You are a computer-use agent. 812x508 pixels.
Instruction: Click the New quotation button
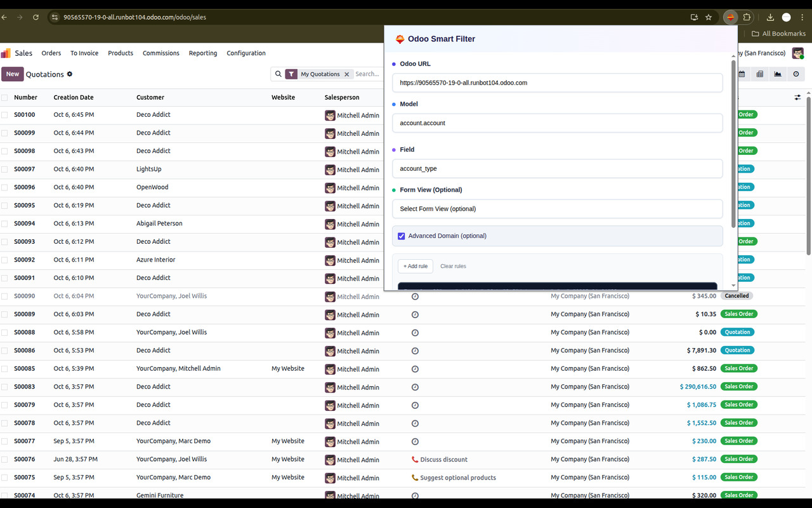(x=13, y=74)
